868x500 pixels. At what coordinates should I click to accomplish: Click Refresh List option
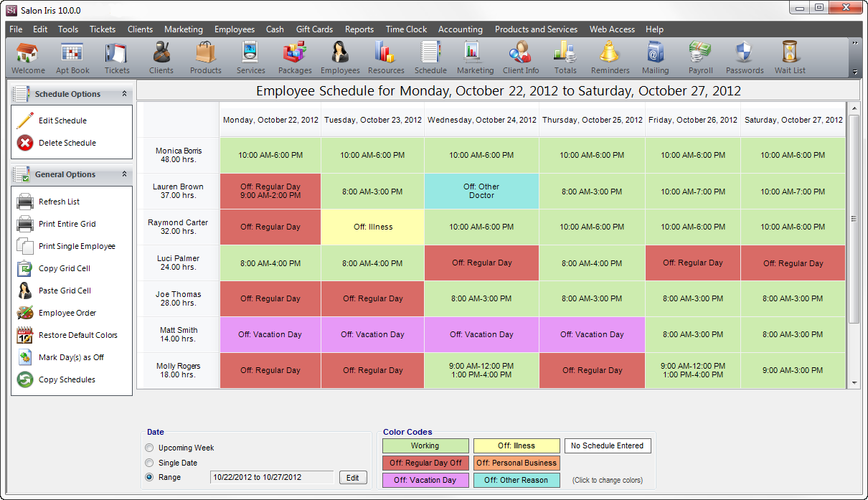[47, 202]
